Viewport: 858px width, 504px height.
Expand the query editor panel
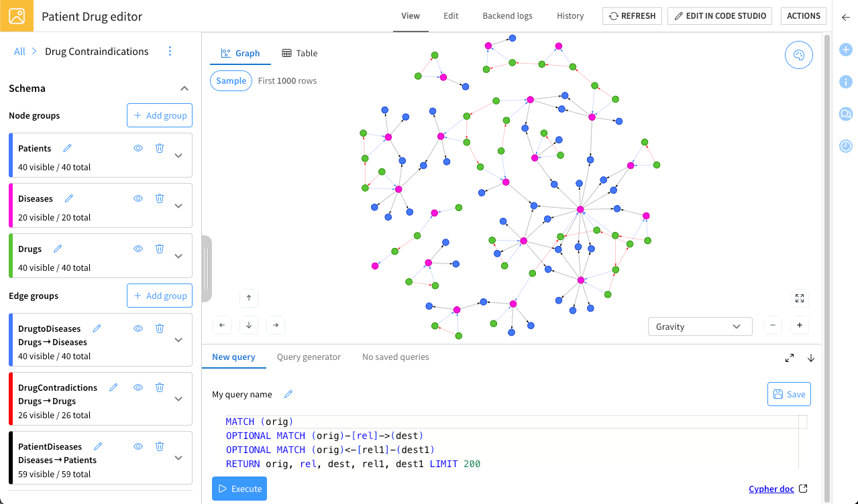(x=790, y=358)
